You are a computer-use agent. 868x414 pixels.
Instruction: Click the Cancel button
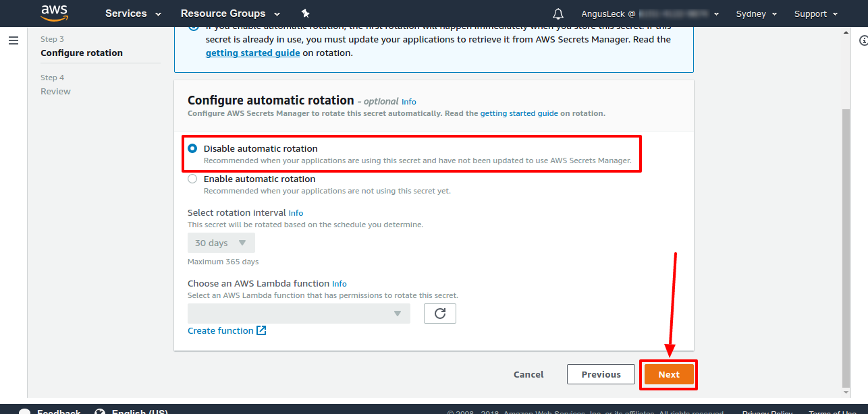[x=528, y=374]
